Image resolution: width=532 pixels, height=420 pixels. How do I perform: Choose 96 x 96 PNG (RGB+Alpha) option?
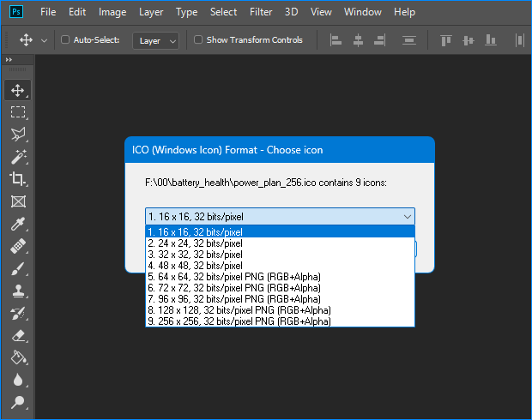click(x=280, y=299)
